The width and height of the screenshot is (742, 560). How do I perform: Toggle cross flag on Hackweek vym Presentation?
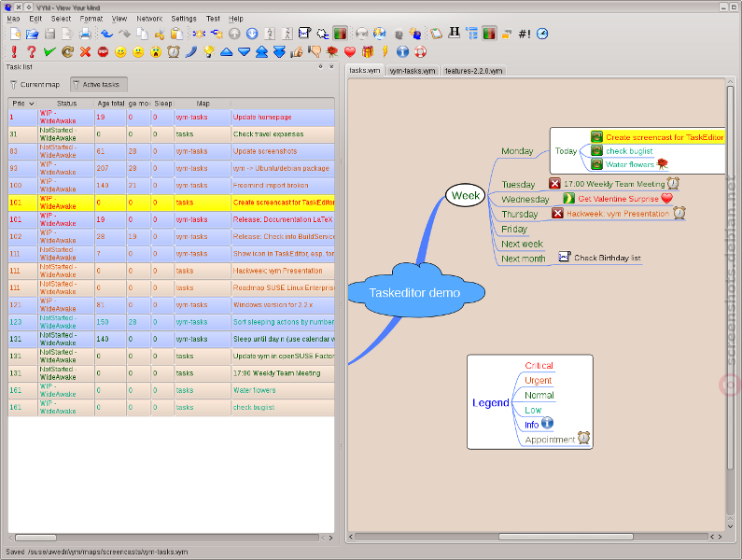[x=557, y=214]
